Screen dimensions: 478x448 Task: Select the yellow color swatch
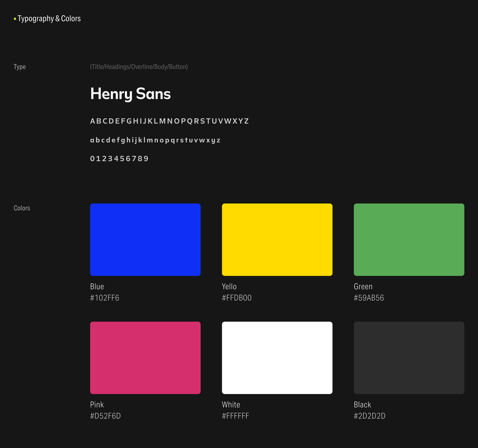click(x=277, y=239)
